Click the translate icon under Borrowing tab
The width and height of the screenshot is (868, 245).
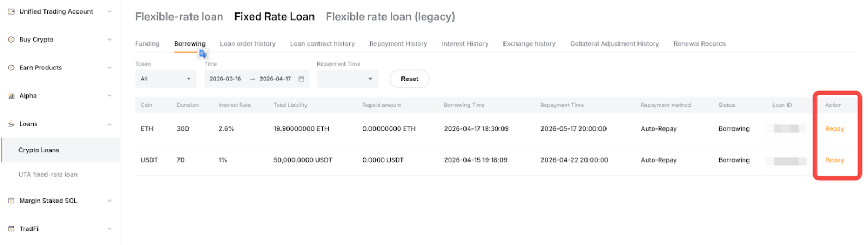203,54
